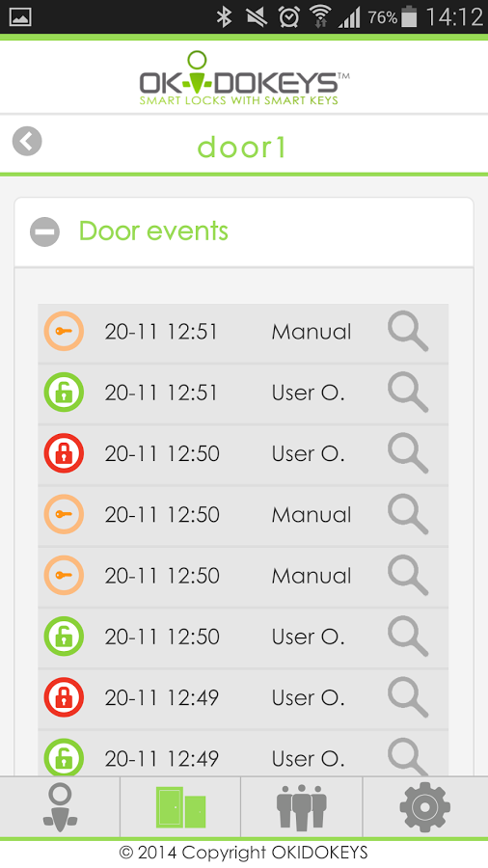This screenshot has width=488, height=868.
Task: Tap magnifier for User O. 12:49 lock event
Action: click(x=408, y=697)
